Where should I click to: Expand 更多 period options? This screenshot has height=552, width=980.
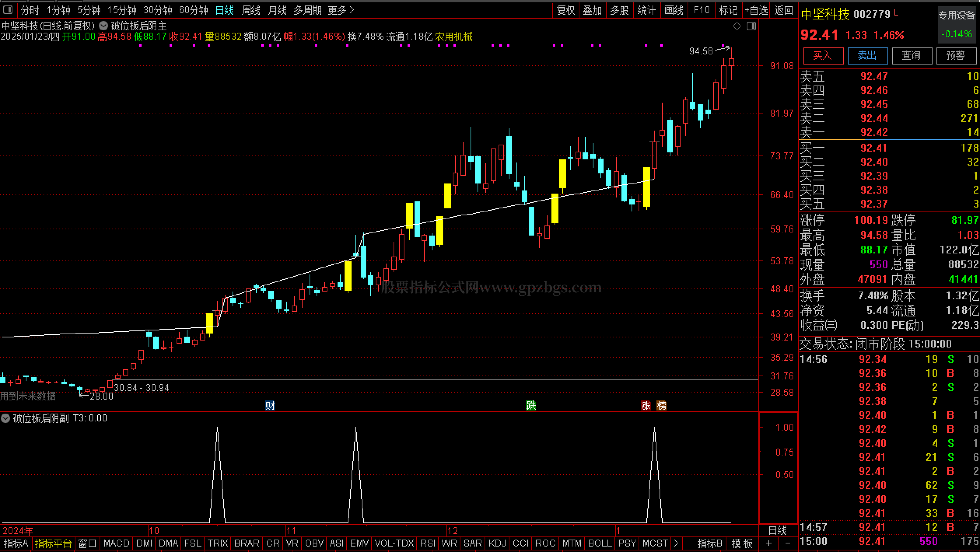click(341, 10)
